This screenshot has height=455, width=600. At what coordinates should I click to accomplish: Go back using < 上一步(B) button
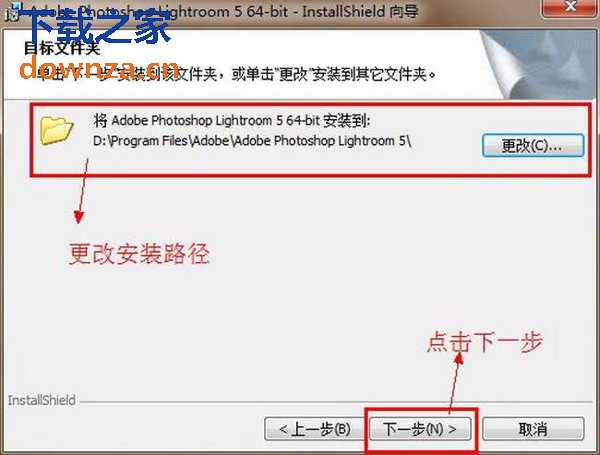pos(314,429)
